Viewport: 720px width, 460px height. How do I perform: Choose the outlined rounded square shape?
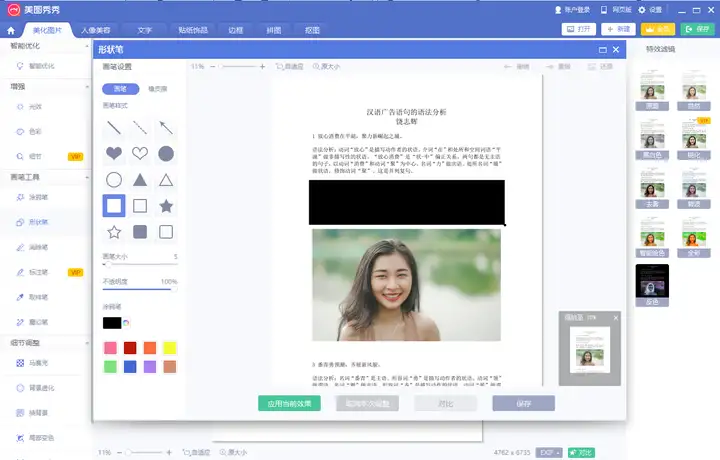pos(166,232)
